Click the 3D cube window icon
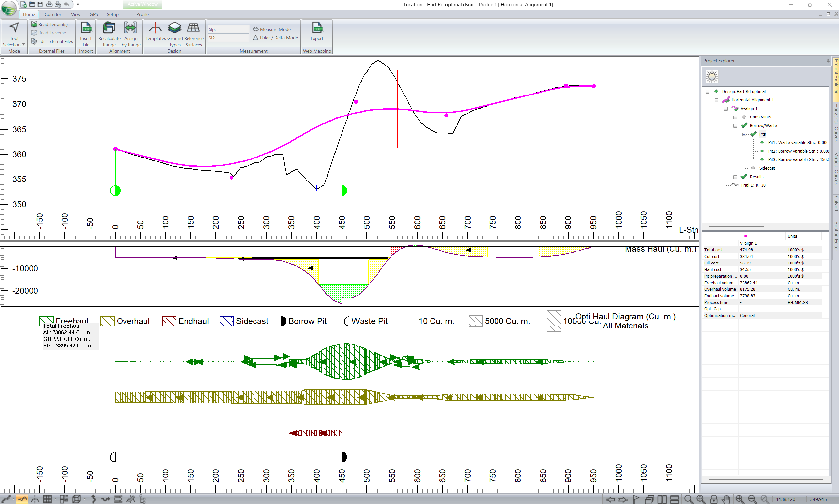This screenshot has height=504, width=839. coord(77,499)
